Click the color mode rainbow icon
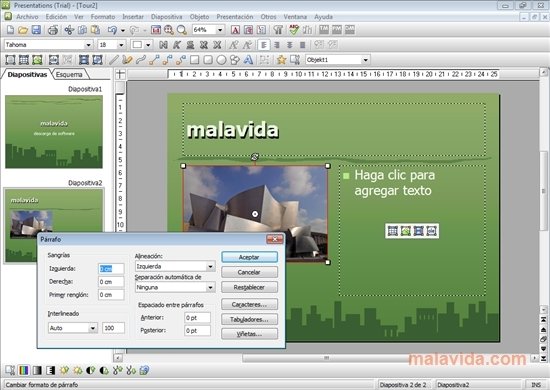 (24, 370)
